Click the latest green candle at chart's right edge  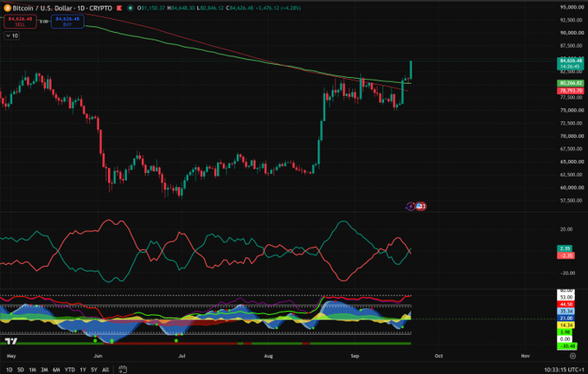[x=411, y=70]
